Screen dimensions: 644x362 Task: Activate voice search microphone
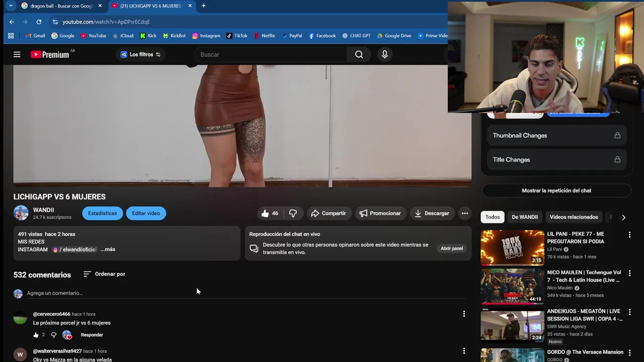click(384, 54)
